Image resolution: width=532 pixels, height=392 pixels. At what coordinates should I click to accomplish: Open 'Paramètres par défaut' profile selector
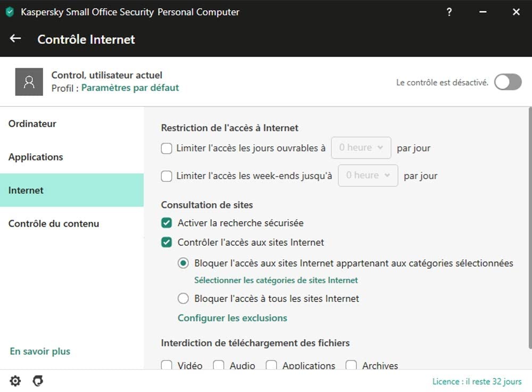click(x=130, y=88)
